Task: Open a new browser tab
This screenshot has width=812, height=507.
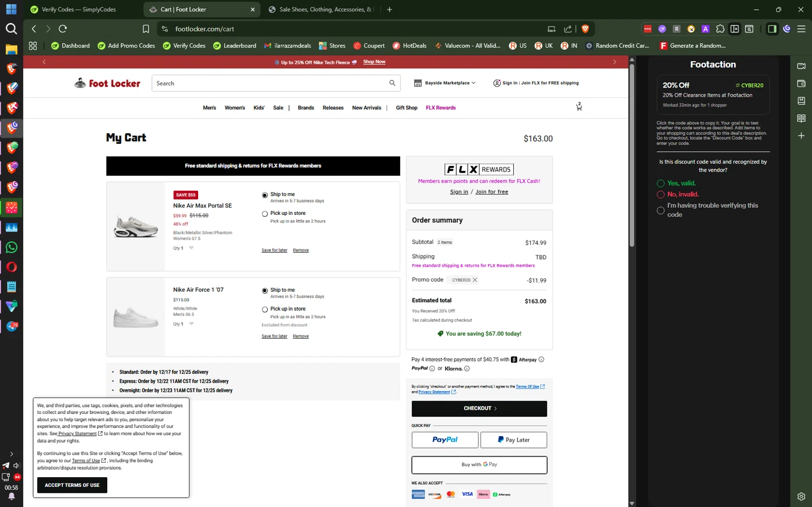Action: tap(389, 9)
